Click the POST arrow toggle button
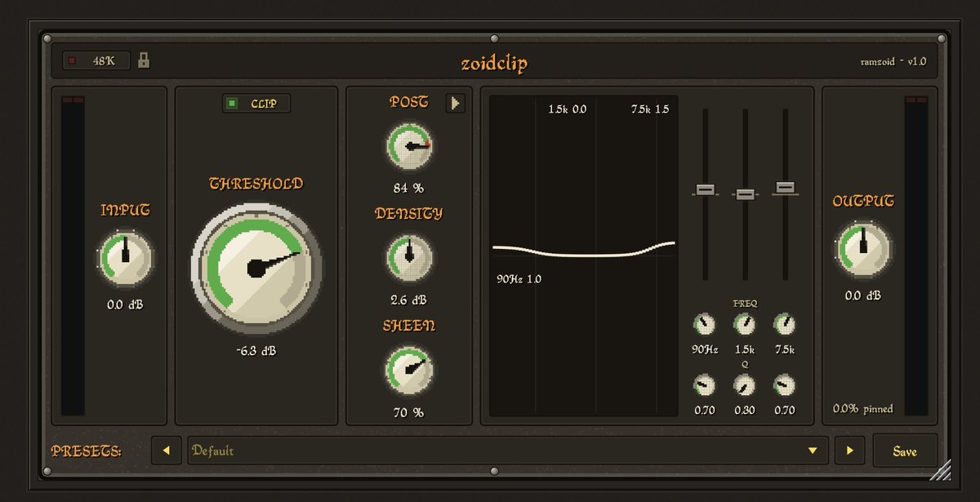The width and height of the screenshot is (980, 502). click(455, 104)
